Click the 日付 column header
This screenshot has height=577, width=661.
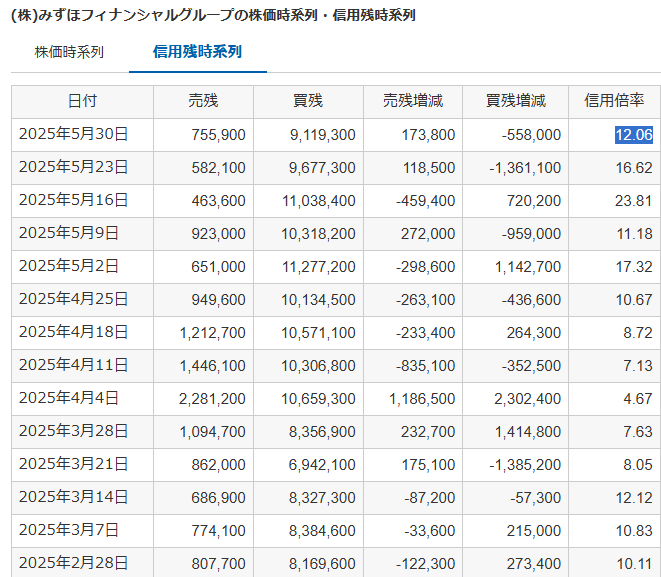click(x=82, y=101)
